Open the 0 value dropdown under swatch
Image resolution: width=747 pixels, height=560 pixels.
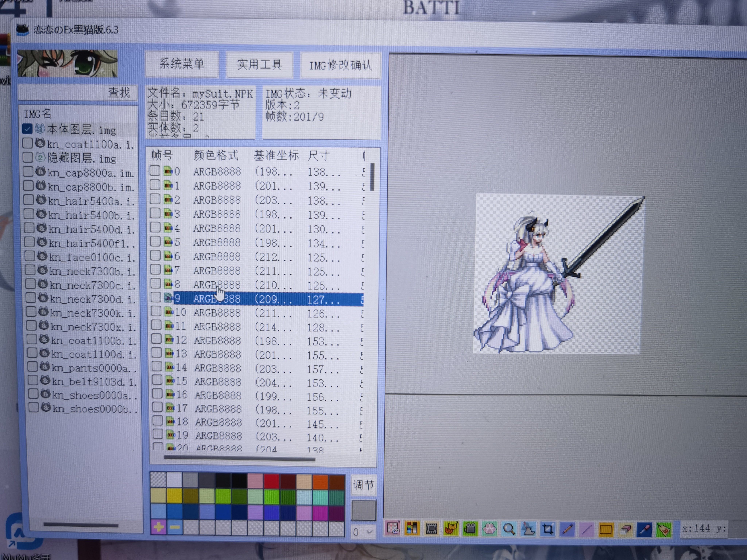click(363, 532)
